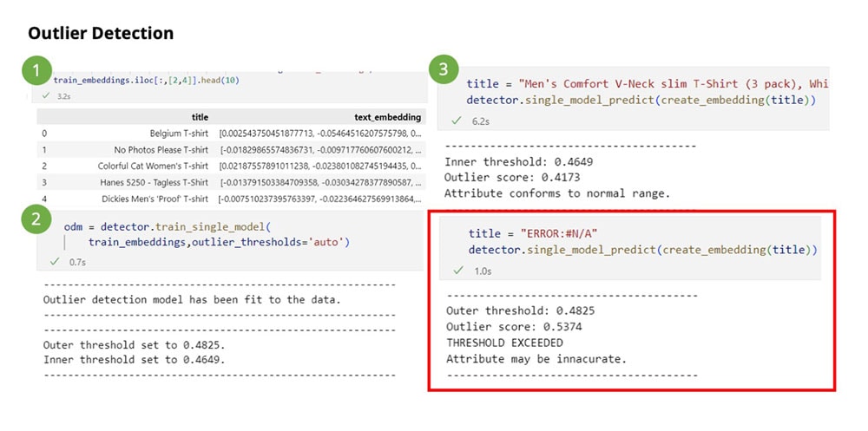Select the 'title' column header
Image resolution: width=868 pixels, height=431 pixels.
[199, 117]
